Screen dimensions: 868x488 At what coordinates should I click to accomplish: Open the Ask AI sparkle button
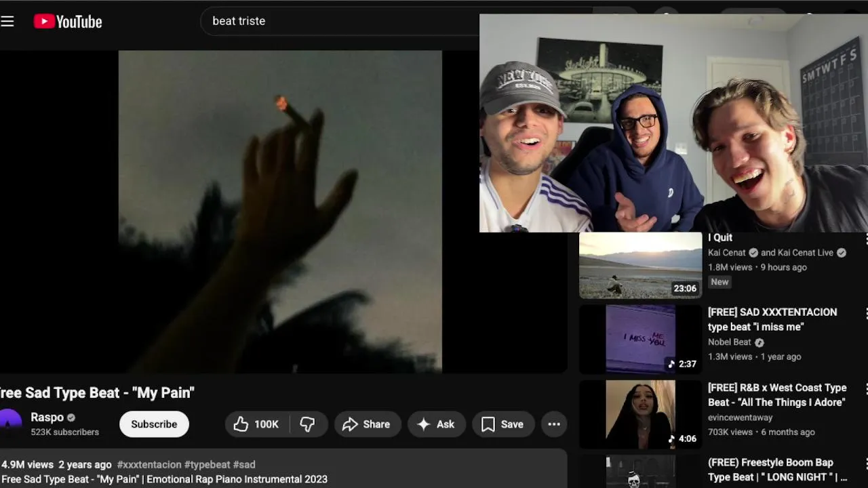click(x=436, y=424)
